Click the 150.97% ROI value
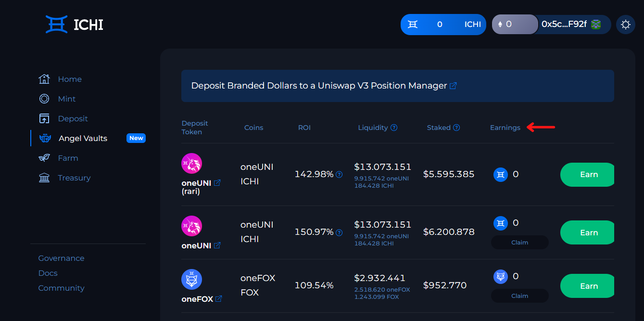The height and width of the screenshot is (321, 644). coord(314,232)
